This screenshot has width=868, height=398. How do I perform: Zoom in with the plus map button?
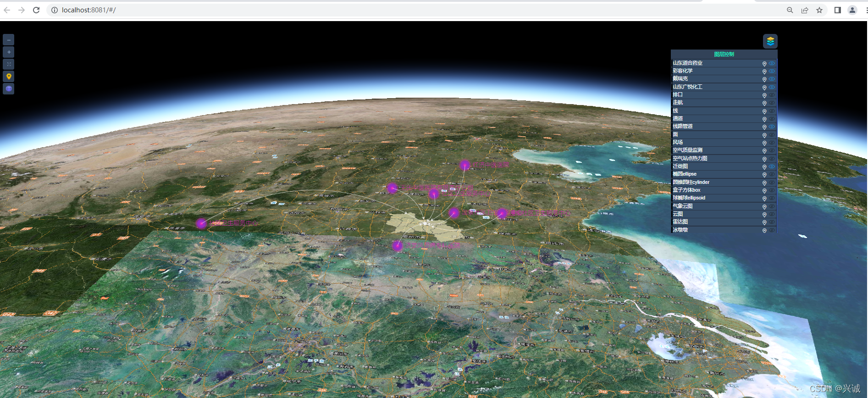pos(9,52)
